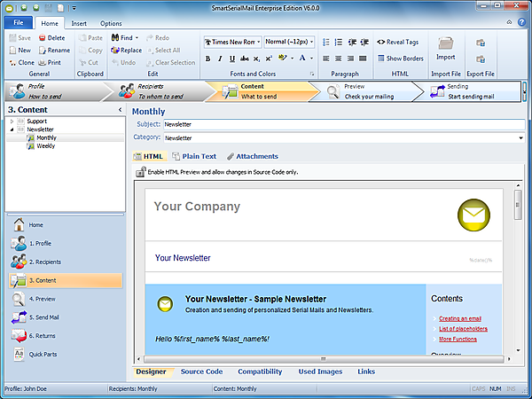Click the font color A icon
The width and height of the screenshot is (532, 399).
[x=302, y=58]
